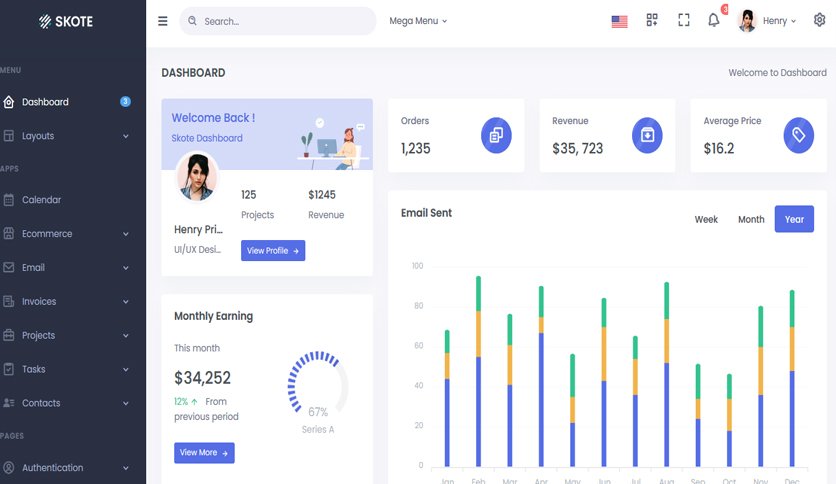
Task: Click the $1245 Revenue stat
Action: click(326, 204)
